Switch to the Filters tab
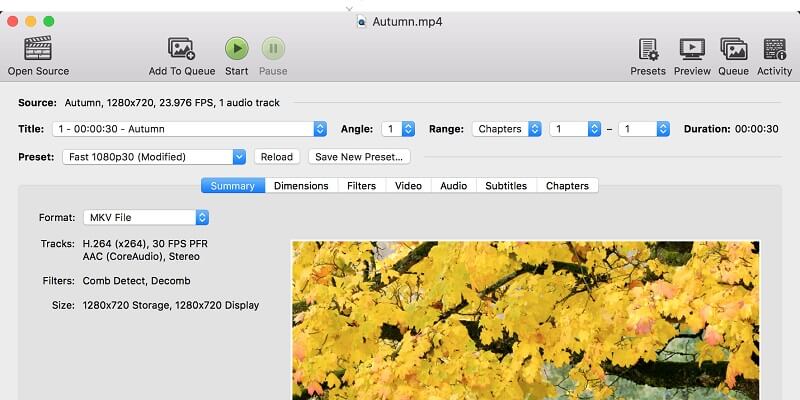Viewport: 800px width, 400px height. 361,185
